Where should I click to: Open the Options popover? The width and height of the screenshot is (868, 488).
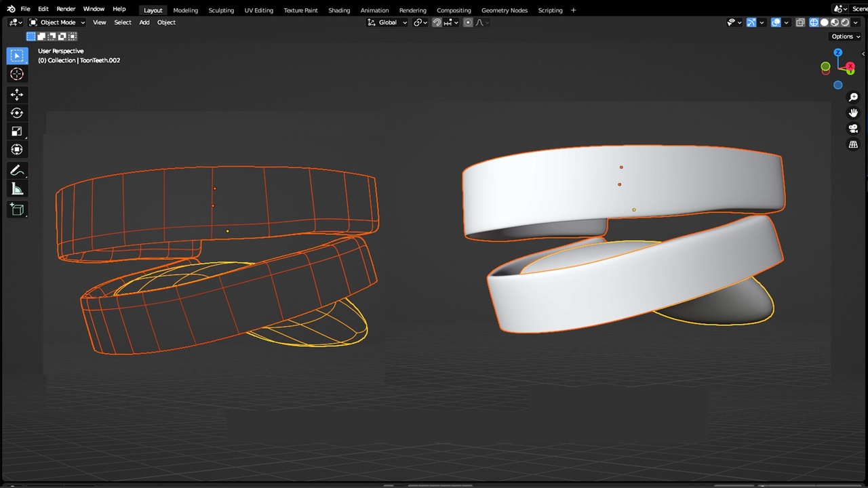tap(845, 37)
